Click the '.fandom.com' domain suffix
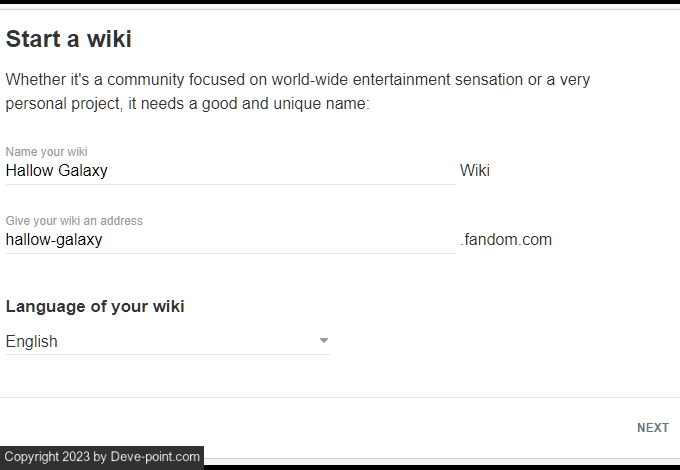The height and width of the screenshot is (470, 680). [506, 240]
